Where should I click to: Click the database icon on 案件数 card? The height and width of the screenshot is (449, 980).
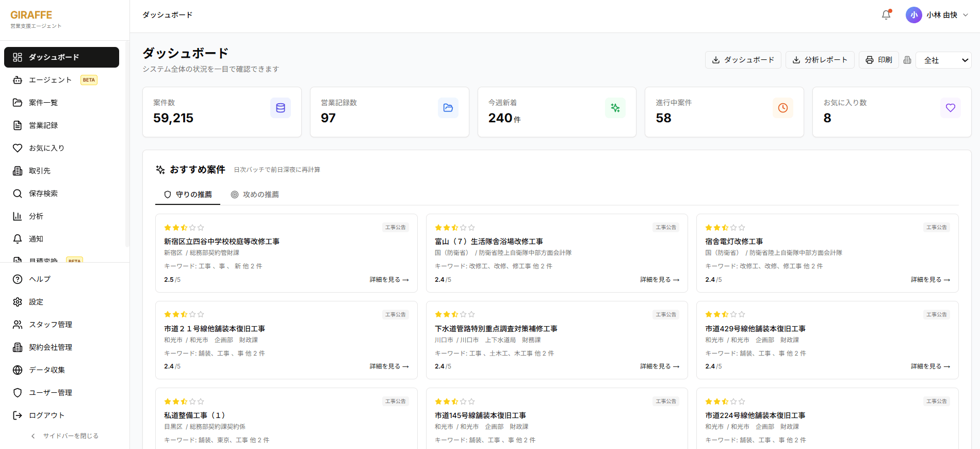click(281, 108)
